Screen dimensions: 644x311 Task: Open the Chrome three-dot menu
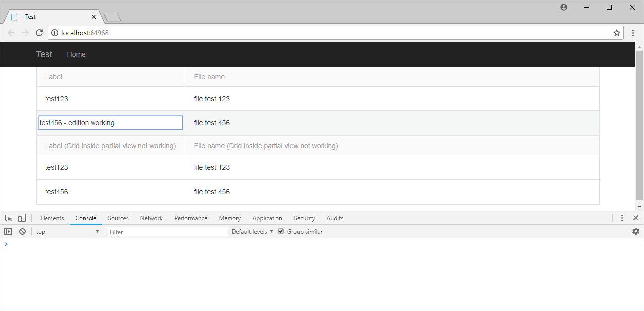click(633, 33)
